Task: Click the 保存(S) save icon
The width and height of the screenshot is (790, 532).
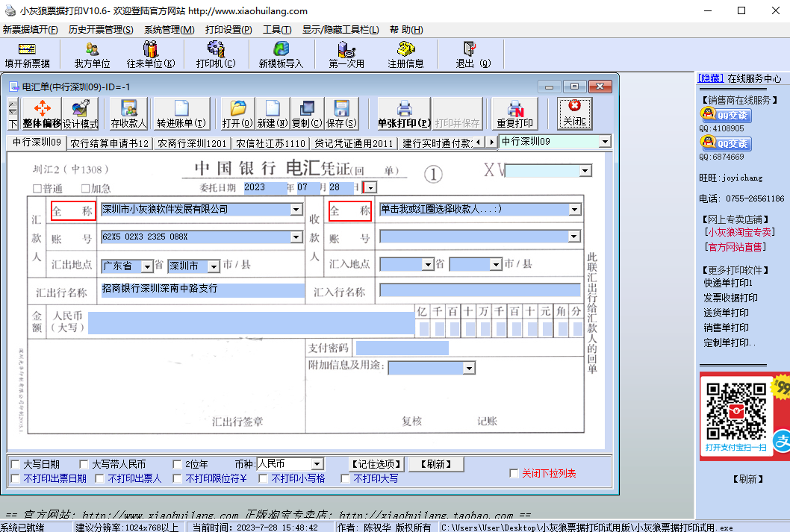Action: [x=341, y=113]
